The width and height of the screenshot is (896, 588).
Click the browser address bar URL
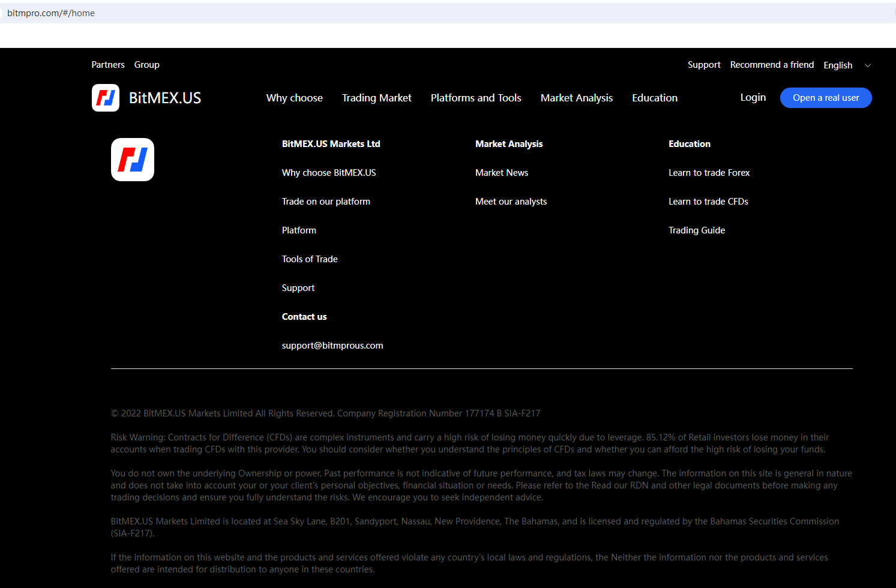pos(51,13)
